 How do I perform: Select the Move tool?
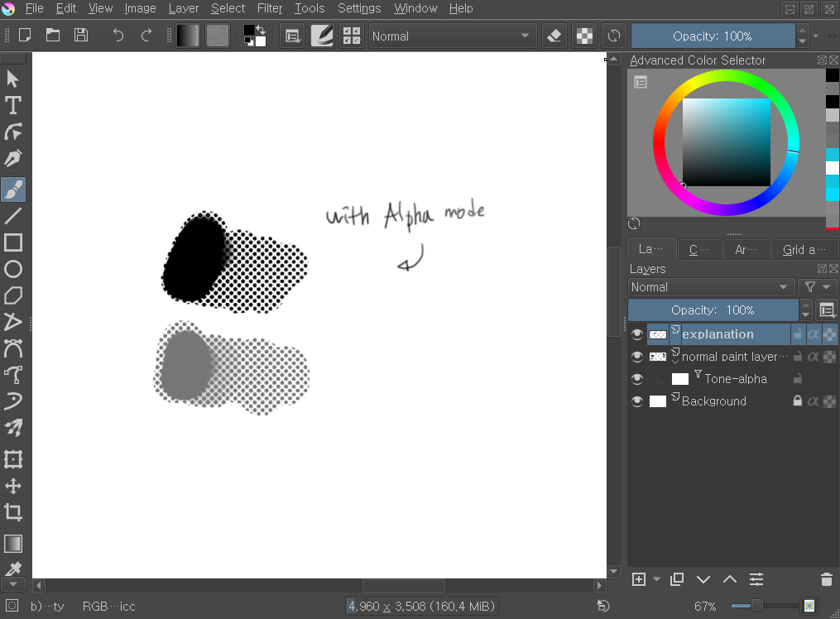(13, 486)
